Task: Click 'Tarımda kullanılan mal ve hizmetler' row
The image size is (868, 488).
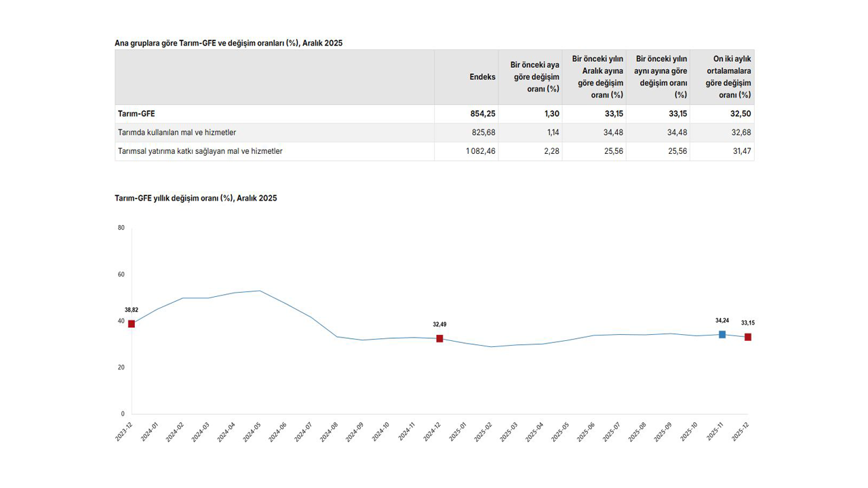Action: [177, 133]
